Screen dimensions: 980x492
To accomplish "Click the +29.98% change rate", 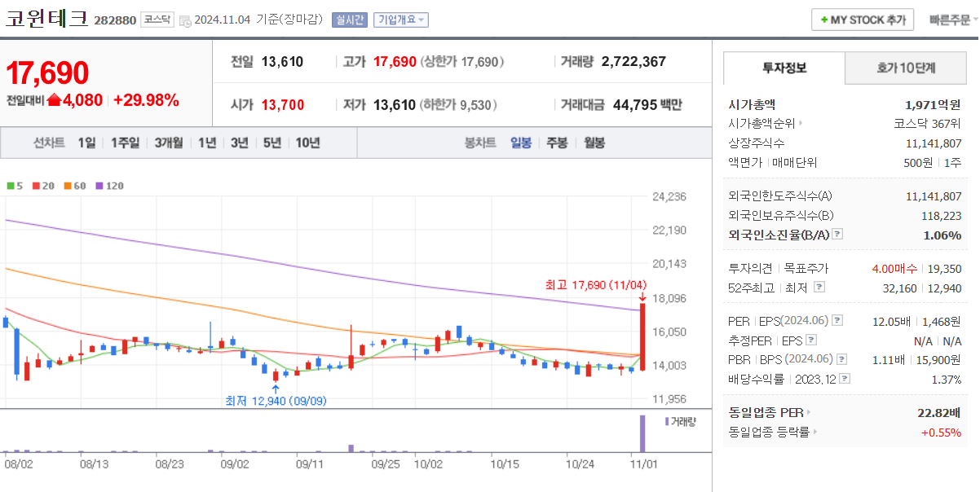I will click(146, 100).
